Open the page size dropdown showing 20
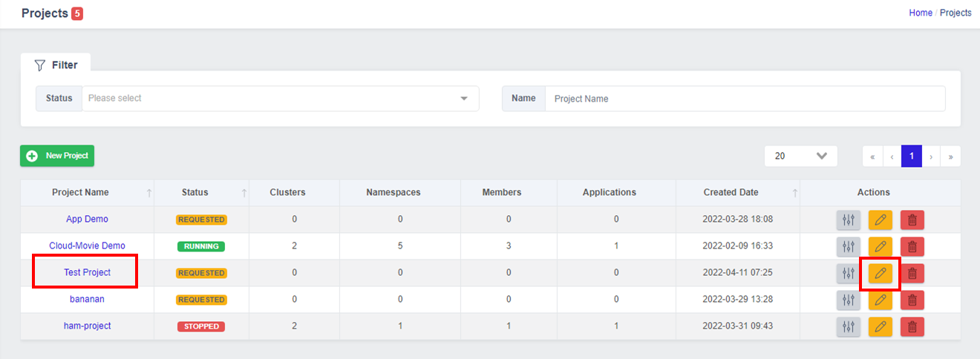The image size is (980, 359). (801, 156)
